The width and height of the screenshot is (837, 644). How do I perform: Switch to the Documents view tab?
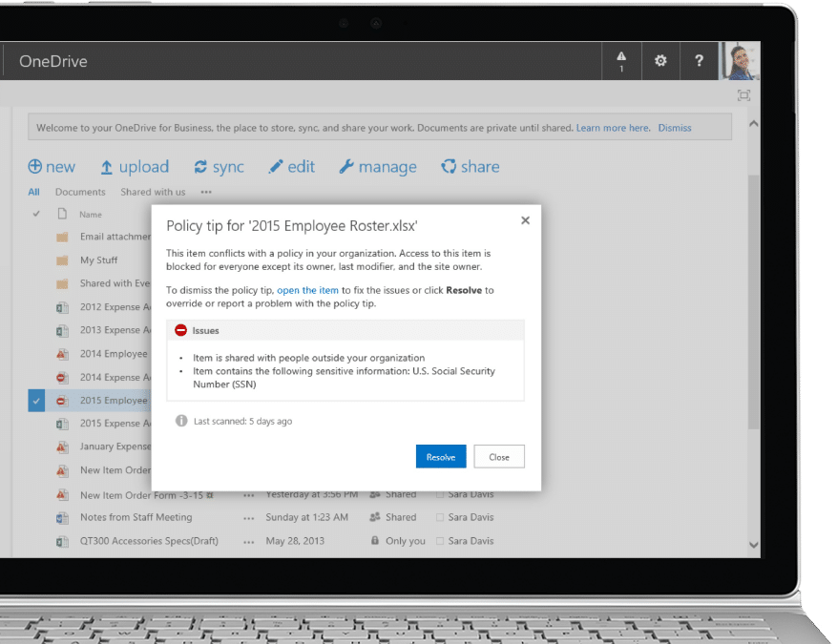click(x=80, y=192)
